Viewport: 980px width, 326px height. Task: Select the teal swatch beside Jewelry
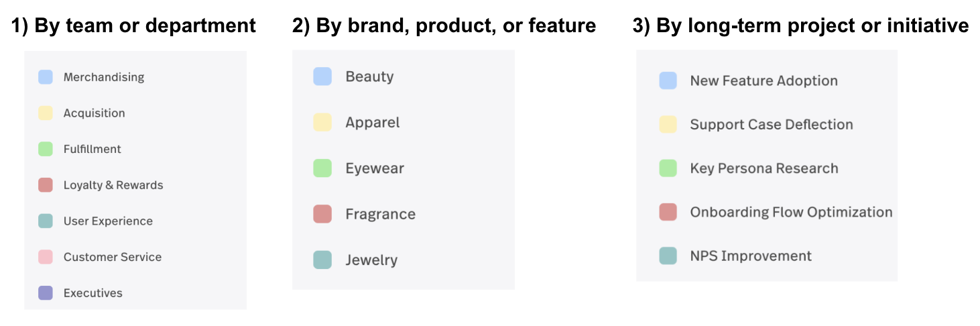pos(322,260)
